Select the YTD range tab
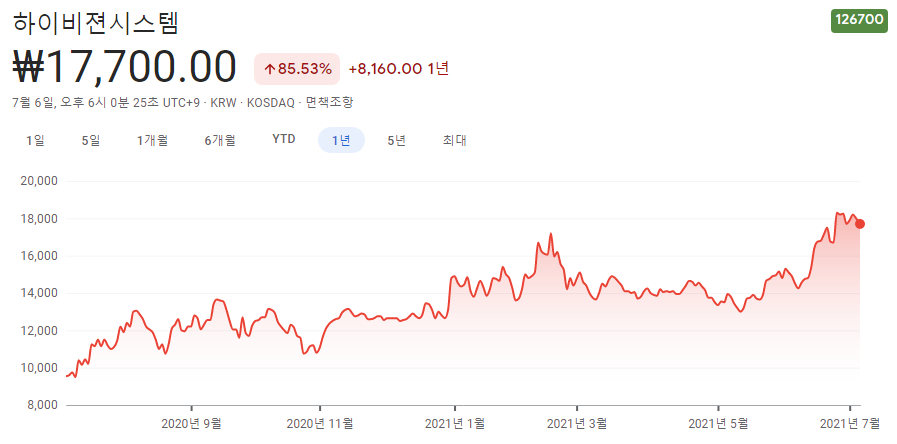This screenshot has height=444, width=897. click(284, 140)
